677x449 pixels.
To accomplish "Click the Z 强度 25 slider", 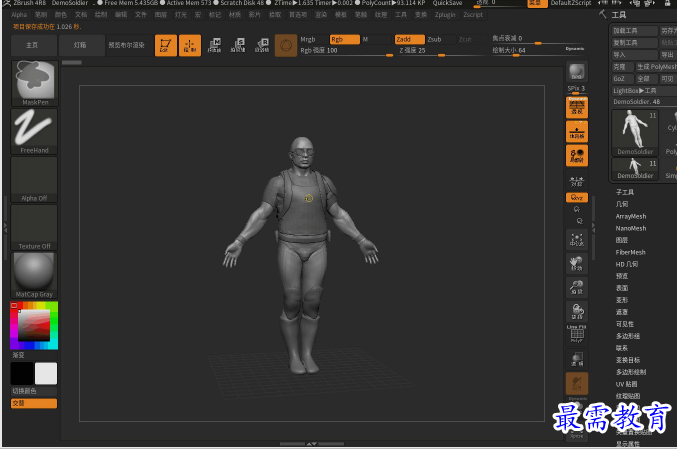I will 441,51.
